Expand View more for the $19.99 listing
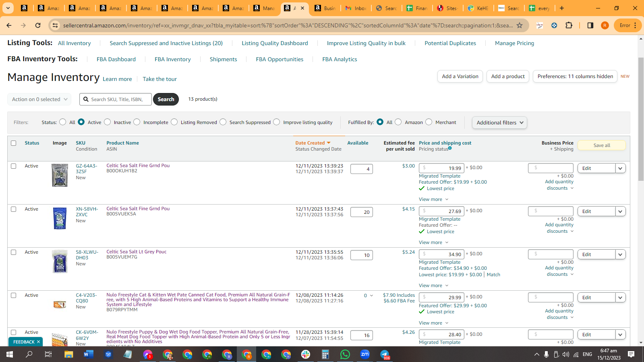The height and width of the screenshot is (362, 644). point(433,199)
